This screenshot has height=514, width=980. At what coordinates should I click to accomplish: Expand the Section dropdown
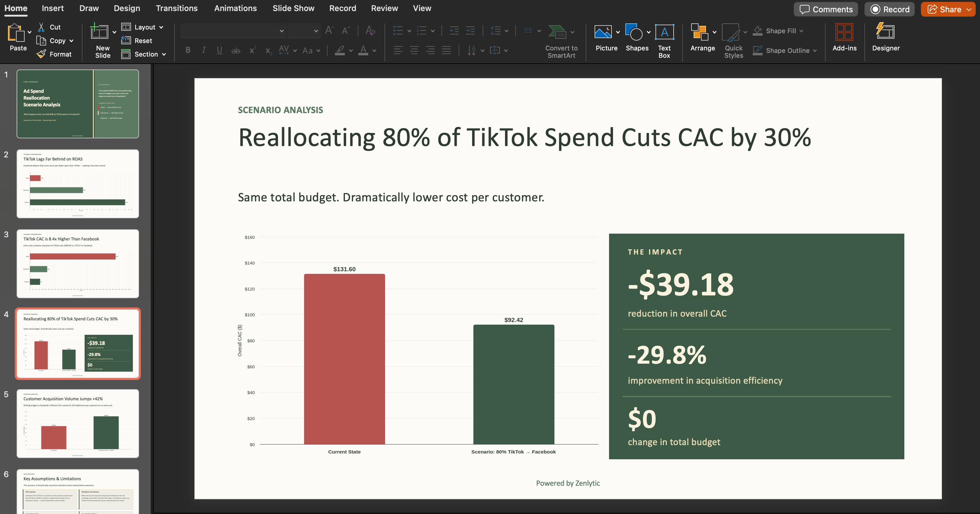tap(164, 54)
